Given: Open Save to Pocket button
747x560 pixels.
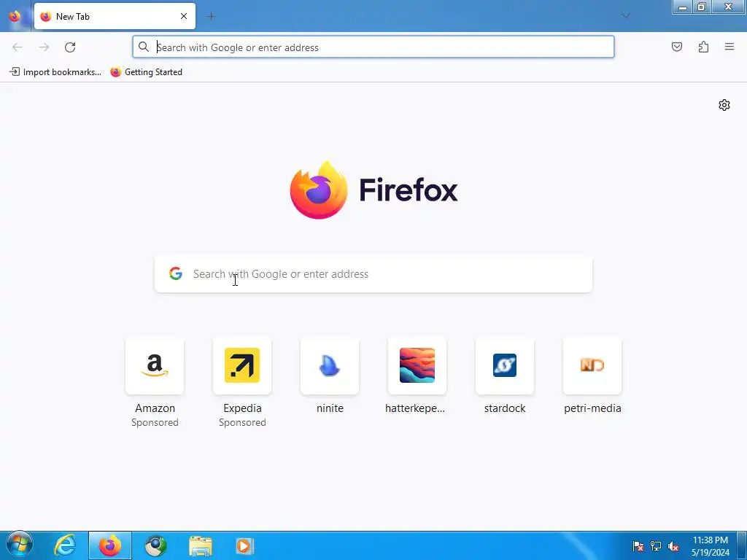Looking at the screenshot, I should 676,47.
